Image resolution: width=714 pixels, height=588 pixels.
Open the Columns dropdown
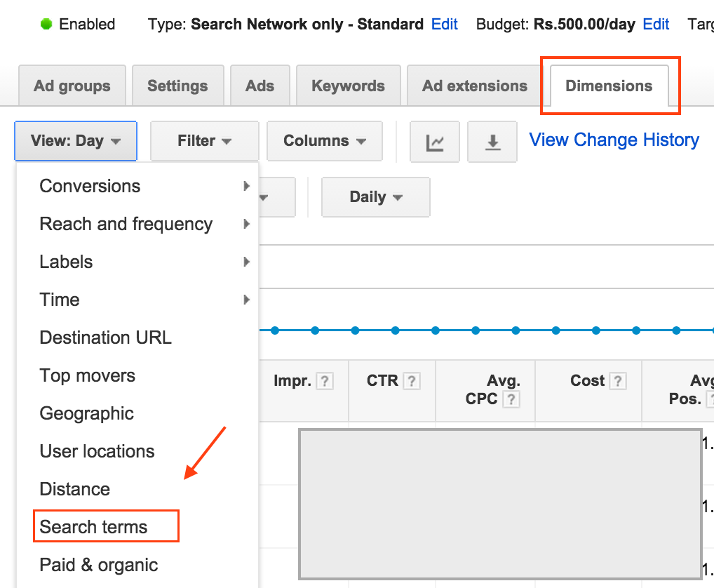324,140
